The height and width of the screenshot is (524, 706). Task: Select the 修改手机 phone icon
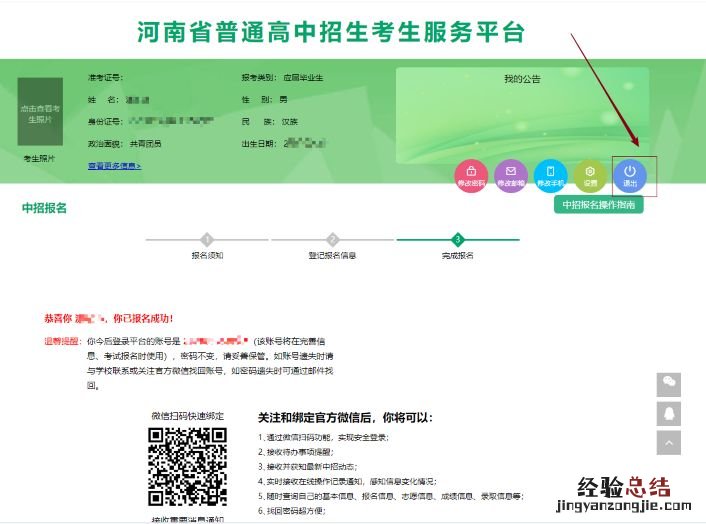[x=550, y=176]
